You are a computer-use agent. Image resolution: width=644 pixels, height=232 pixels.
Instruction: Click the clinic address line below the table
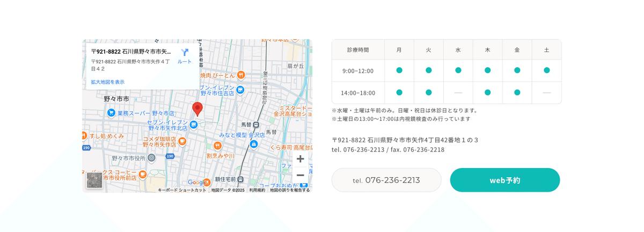point(405,140)
